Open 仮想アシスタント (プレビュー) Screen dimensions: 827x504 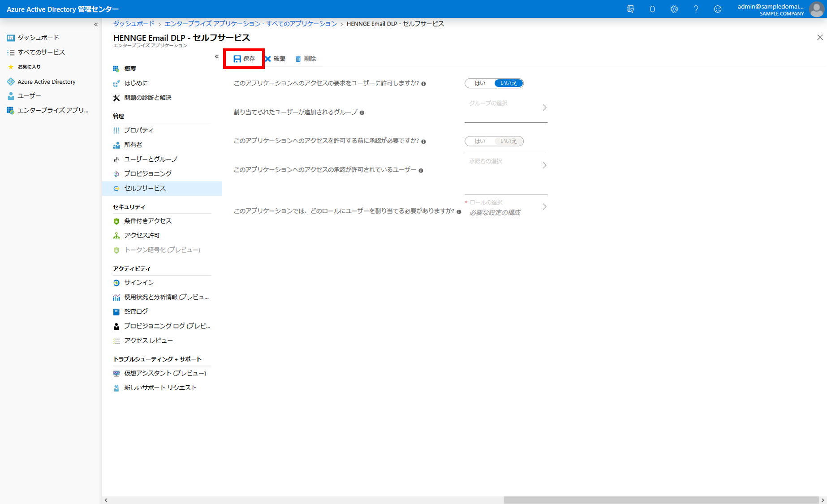tap(165, 373)
